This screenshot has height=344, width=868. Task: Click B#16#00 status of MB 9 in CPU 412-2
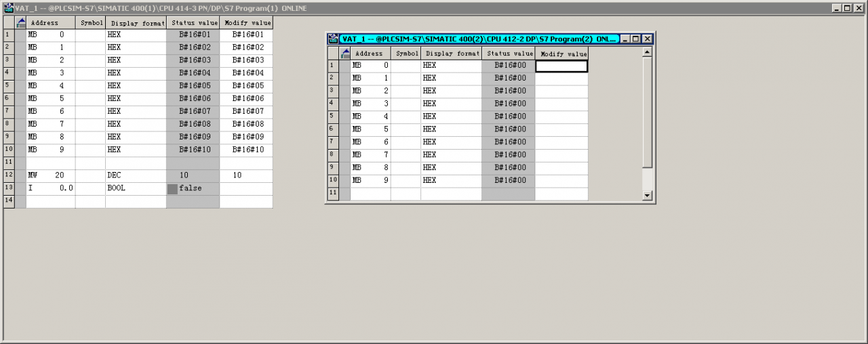click(509, 181)
